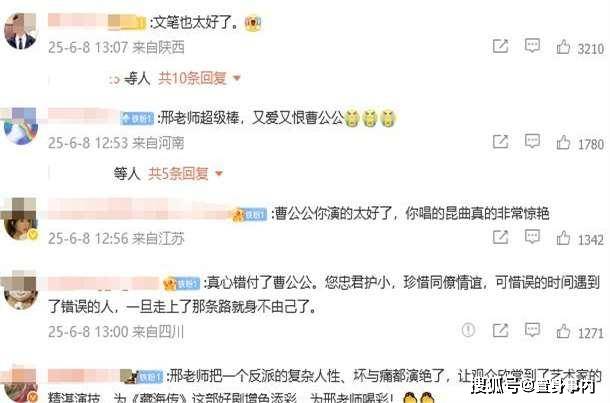Open dropdown arrow beside 共10条回复
Image resolution: width=610 pixels, height=403 pixels.
pos(237,79)
